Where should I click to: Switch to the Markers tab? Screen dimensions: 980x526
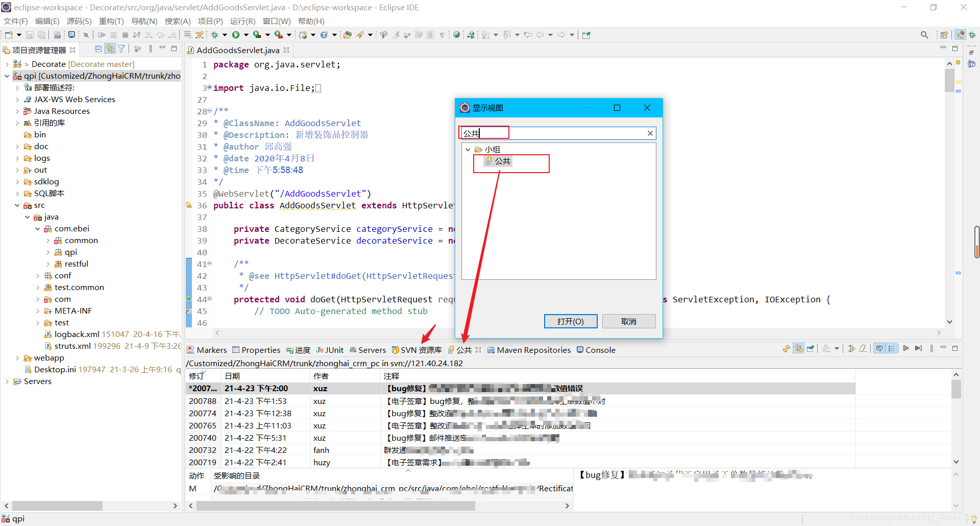207,350
